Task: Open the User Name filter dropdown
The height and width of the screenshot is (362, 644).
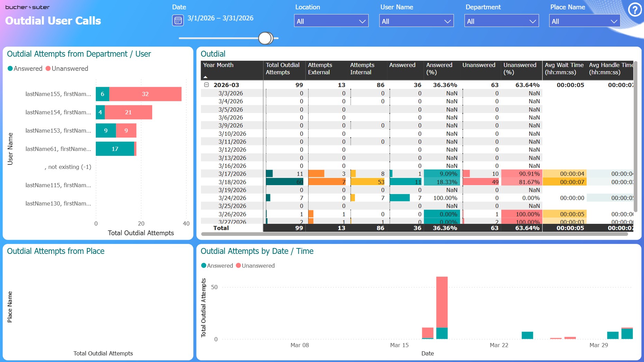Action: 416,21
